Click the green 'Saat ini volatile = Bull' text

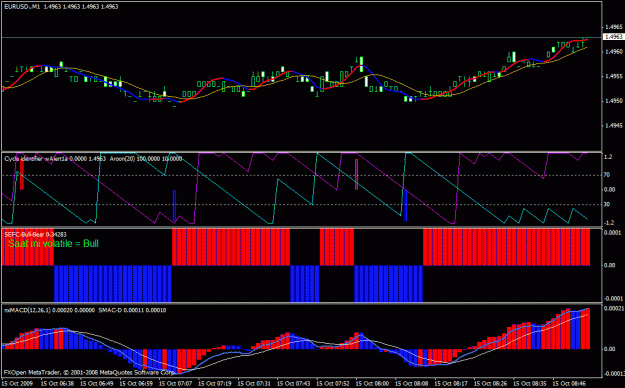tap(53, 244)
